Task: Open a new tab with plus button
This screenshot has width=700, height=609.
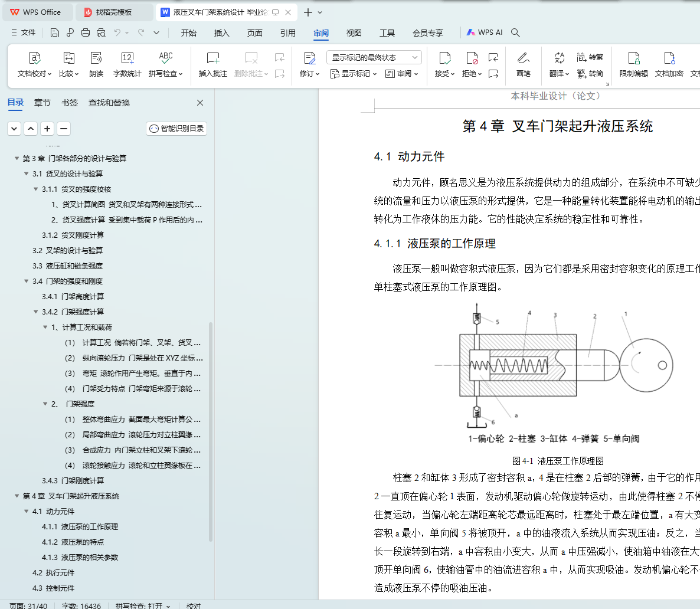Action: point(308,12)
